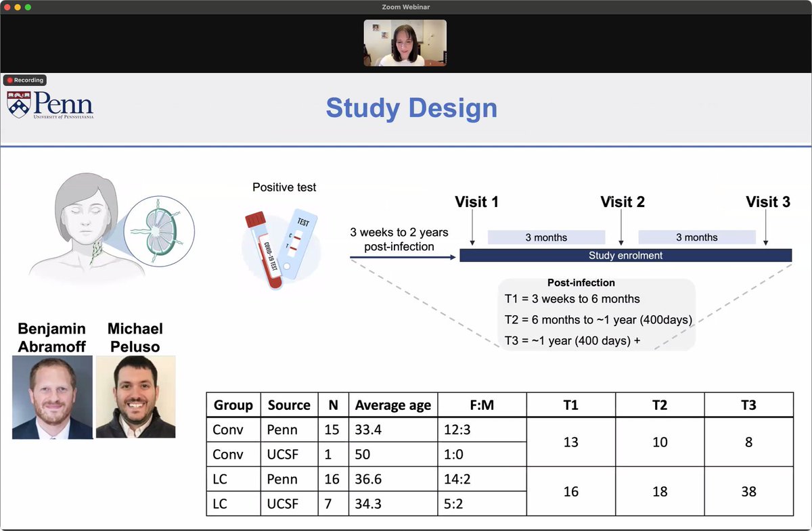This screenshot has height=531, width=812.
Task: Click Michael Peluso's headshot photo
Action: point(135,397)
